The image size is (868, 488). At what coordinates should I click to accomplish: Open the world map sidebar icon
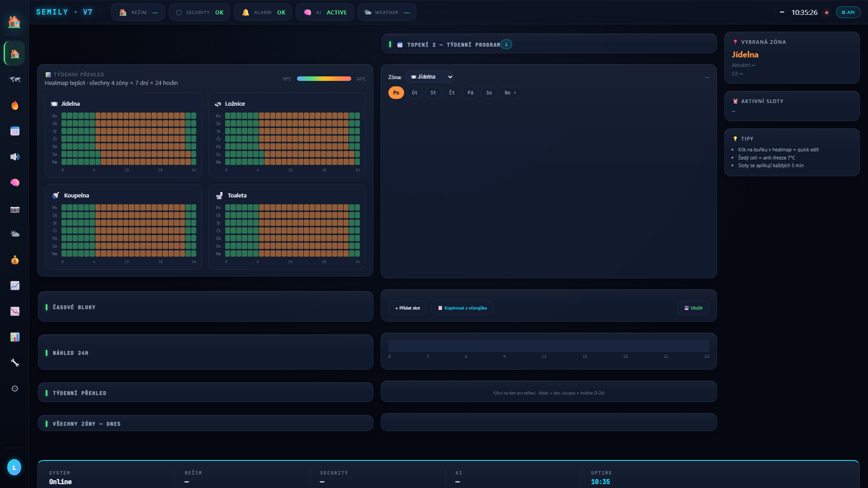(x=15, y=80)
